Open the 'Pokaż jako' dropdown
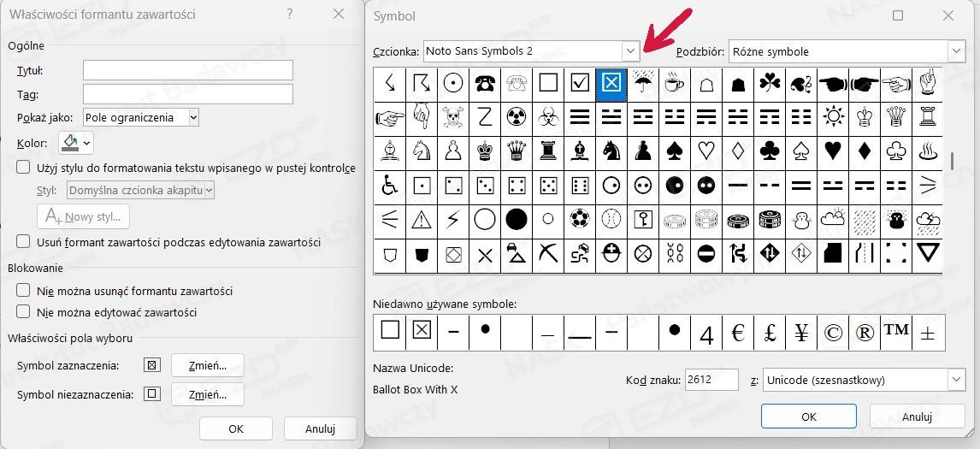 (192, 117)
